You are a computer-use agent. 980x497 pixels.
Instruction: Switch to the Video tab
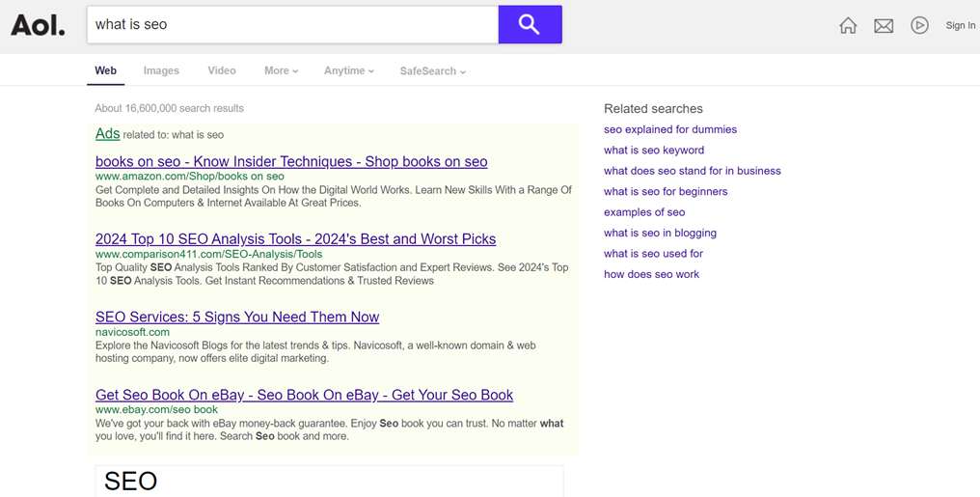click(x=222, y=70)
